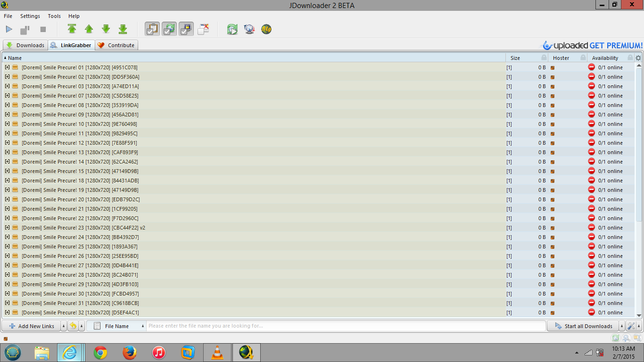The image size is (644, 362).
Task: Open the Tools menu
Action: click(x=54, y=16)
